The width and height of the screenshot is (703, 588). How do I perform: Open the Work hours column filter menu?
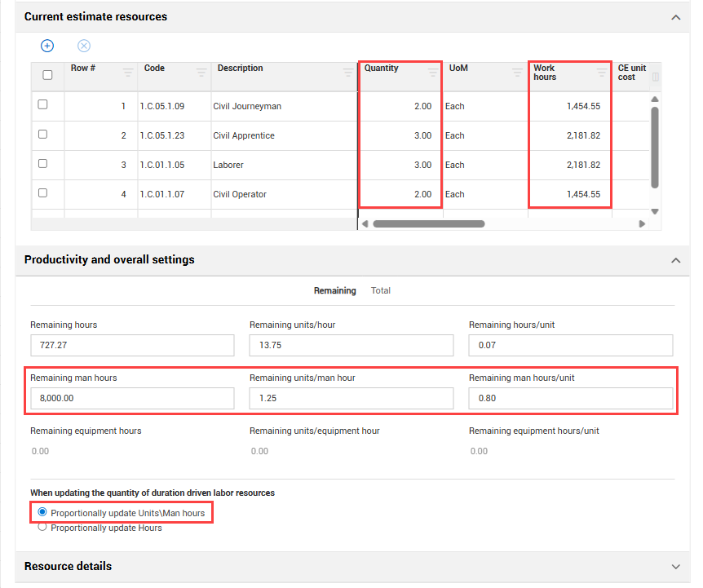point(602,73)
